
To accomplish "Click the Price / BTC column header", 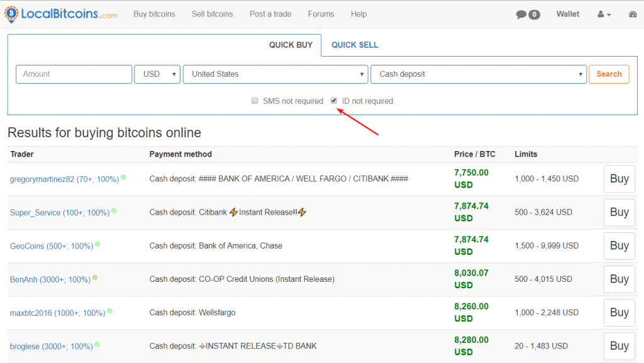I will tap(475, 154).
